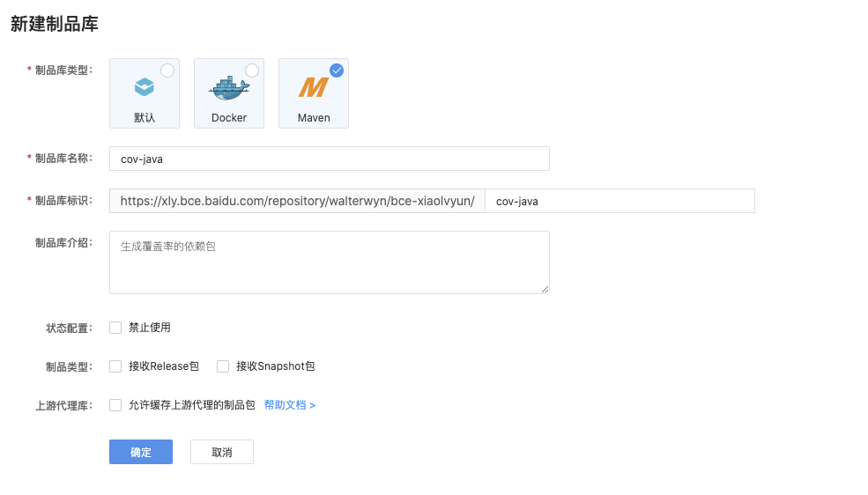The height and width of the screenshot is (495, 868).
Task: Click into the 制品库介绍 description textarea
Action: click(x=330, y=262)
